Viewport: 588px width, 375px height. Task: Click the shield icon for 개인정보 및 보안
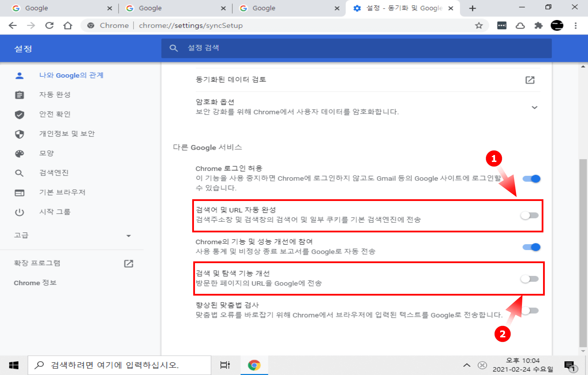pyautogui.click(x=20, y=134)
